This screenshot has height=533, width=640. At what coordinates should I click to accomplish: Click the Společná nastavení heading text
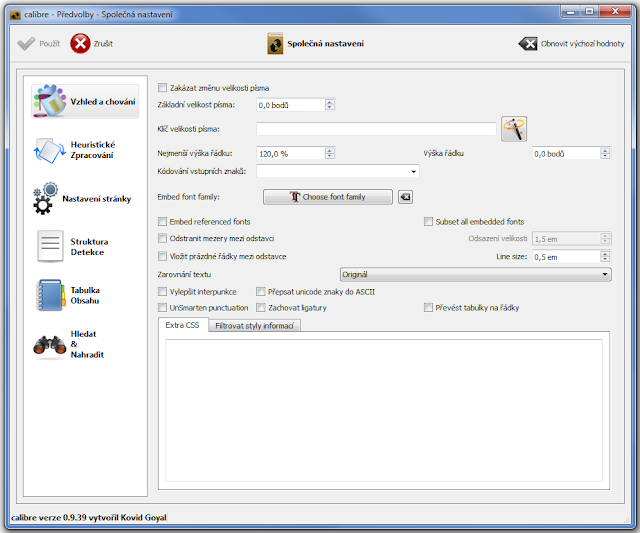325,44
